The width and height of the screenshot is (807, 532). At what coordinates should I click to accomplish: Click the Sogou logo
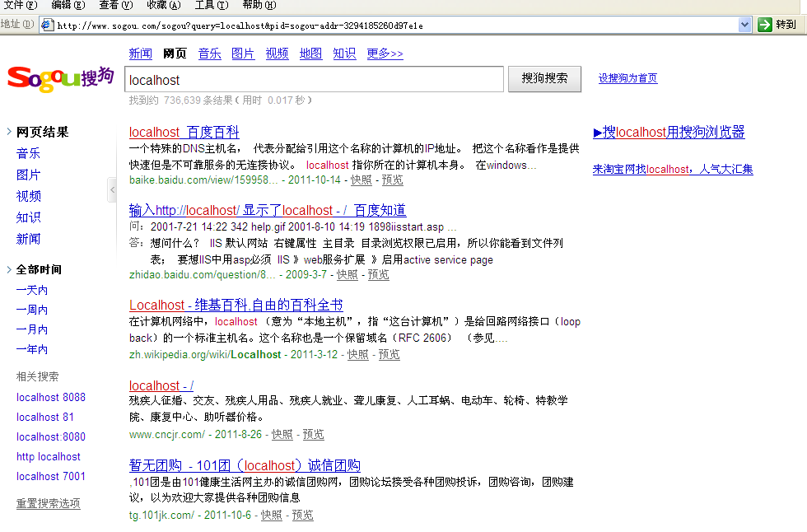tap(61, 79)
